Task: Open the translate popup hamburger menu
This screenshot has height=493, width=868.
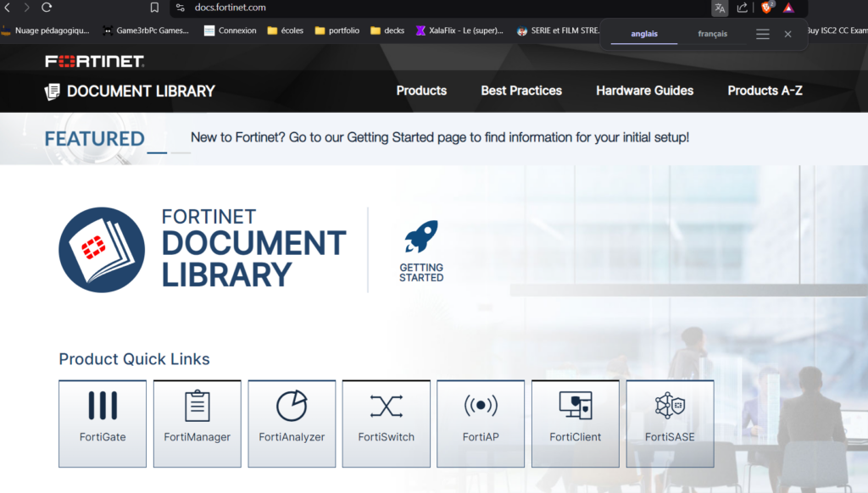Action: click(x=763, y=34)
